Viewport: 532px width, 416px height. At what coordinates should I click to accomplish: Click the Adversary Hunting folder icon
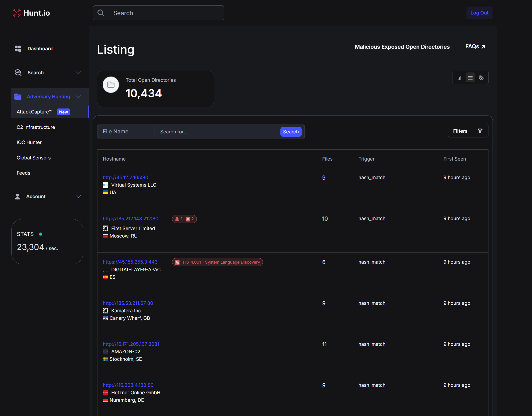click(17, 96)
